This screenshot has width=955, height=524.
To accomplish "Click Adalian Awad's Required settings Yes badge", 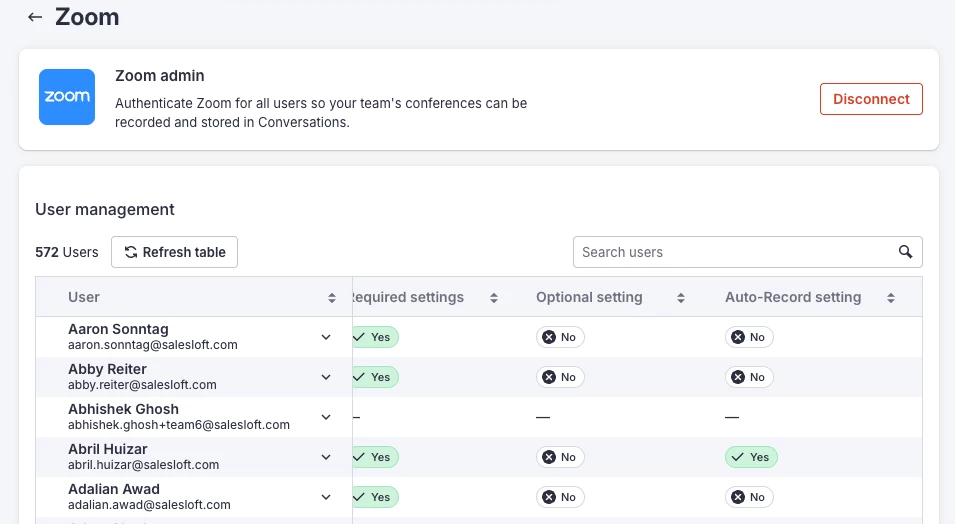I will coord(375,497).
